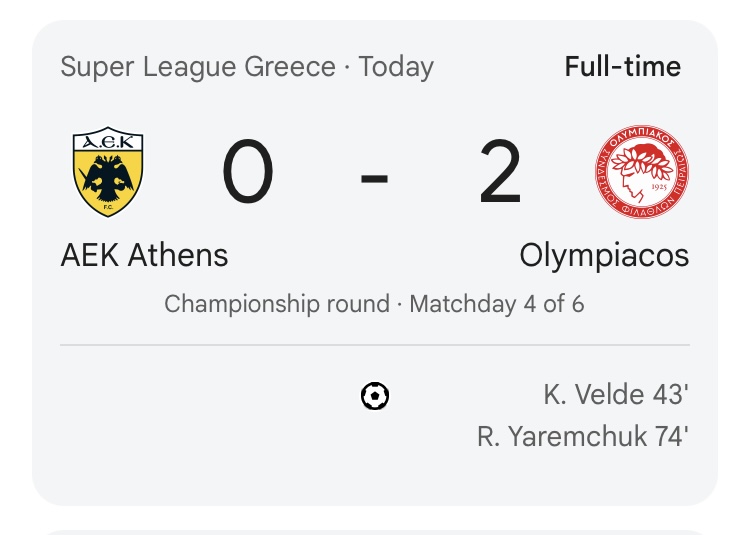Click the dash between the scores

(x=374, y=178)
